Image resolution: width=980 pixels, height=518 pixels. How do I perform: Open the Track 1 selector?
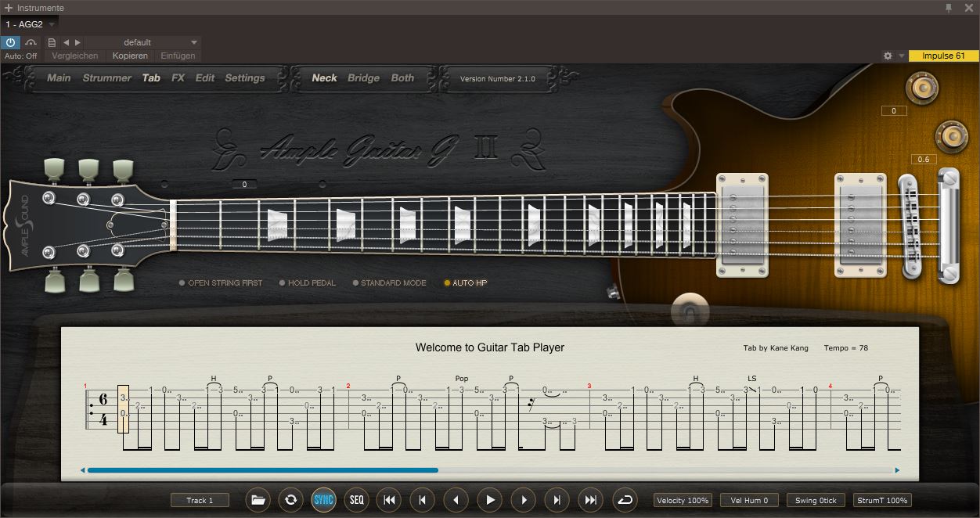pyautogui.click(x=200, y=500)
